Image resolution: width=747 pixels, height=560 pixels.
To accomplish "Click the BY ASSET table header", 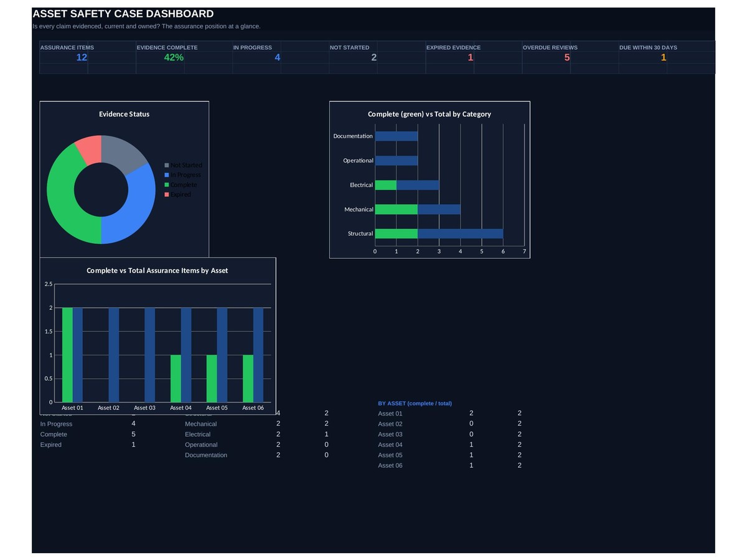I will pyautogui.click(x=415, y=403).
